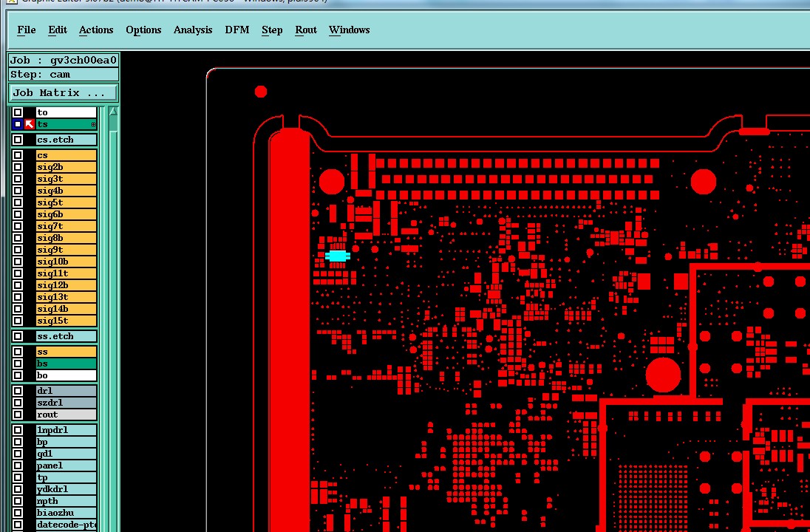Select the sig13t layer name
This screenshot has width=810, height=532.
66,297
